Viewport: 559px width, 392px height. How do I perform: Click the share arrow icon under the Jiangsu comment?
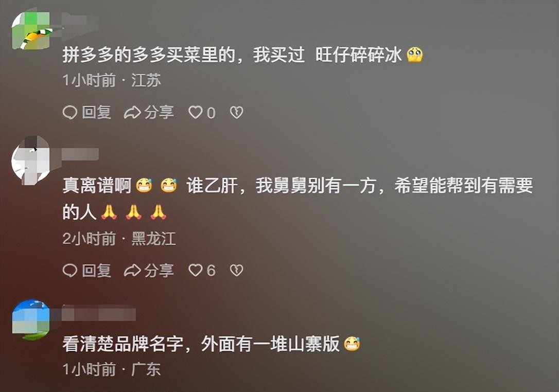click(x=132, y=113)
